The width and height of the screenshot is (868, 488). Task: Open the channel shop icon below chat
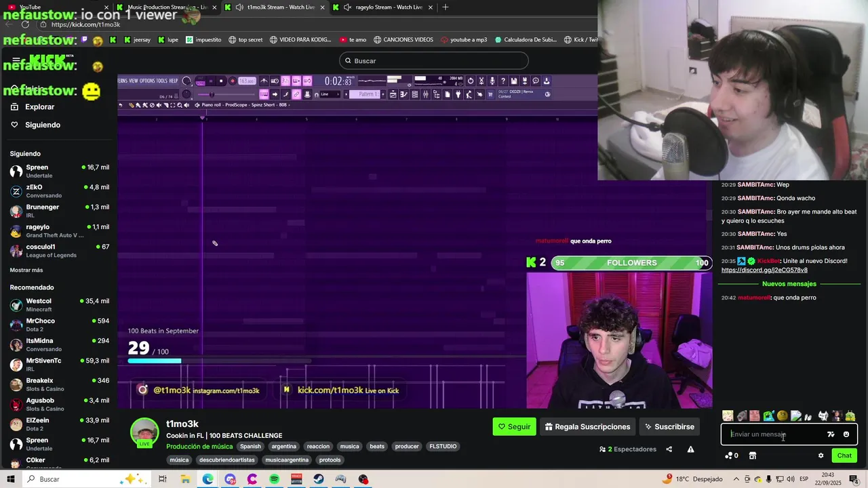[752, 455]
